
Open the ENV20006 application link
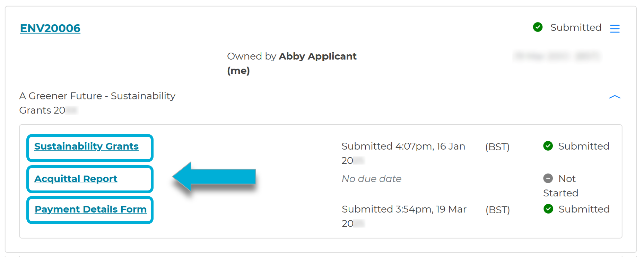click(50, 28)
